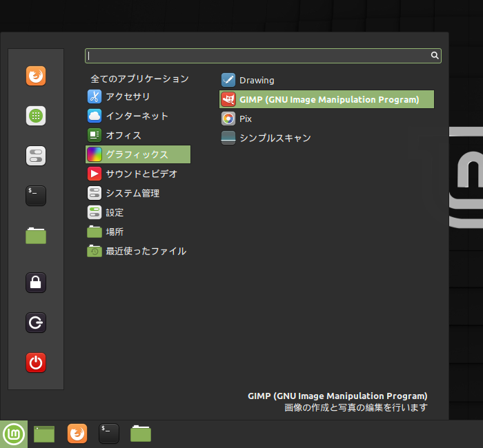Click the Pix app icon
This screenshot has width=483, height=448.
(x=228, y=119)
